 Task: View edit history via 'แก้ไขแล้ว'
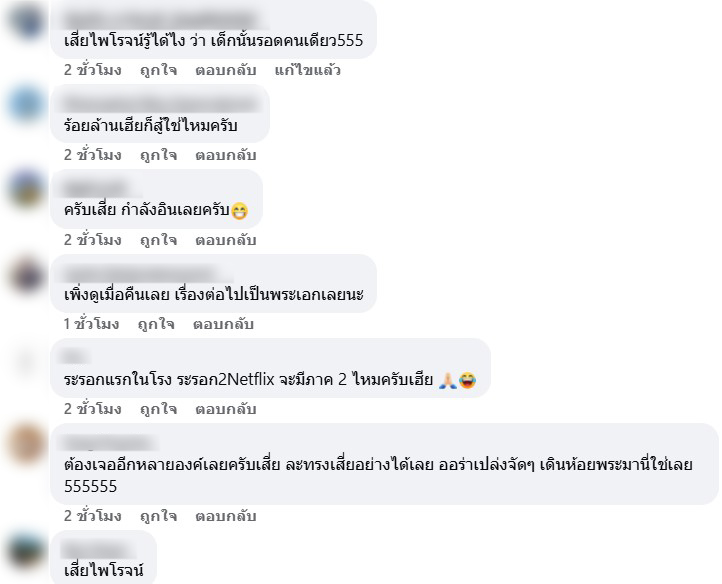(x=308, y=70)
